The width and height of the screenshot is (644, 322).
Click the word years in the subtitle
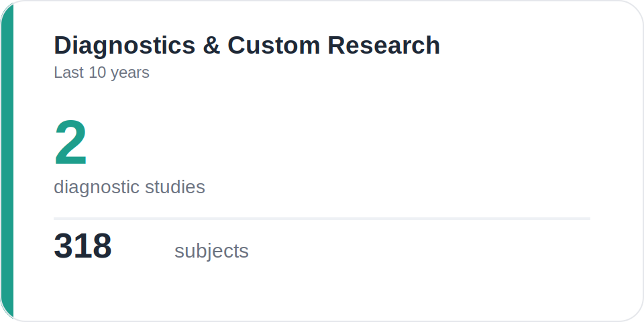click(x=130, y=74)
